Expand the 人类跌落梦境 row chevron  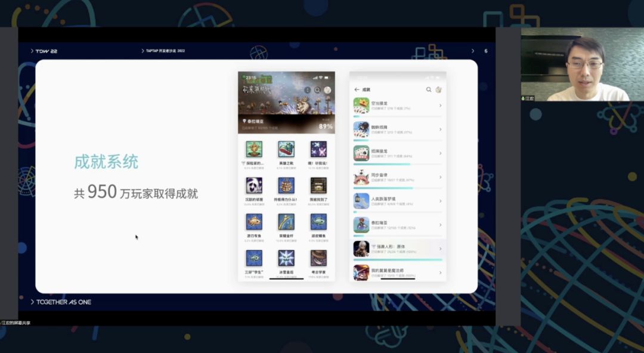440,201
